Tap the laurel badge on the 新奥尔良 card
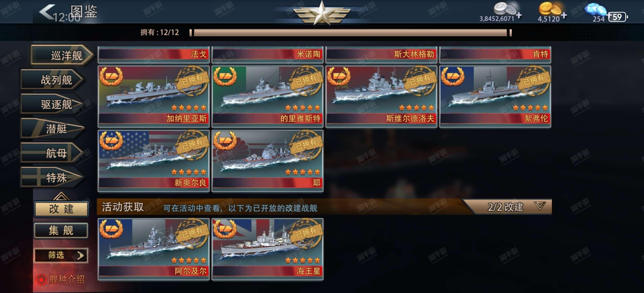Viewport: 644px width, 293px height. tap(111, 141)
